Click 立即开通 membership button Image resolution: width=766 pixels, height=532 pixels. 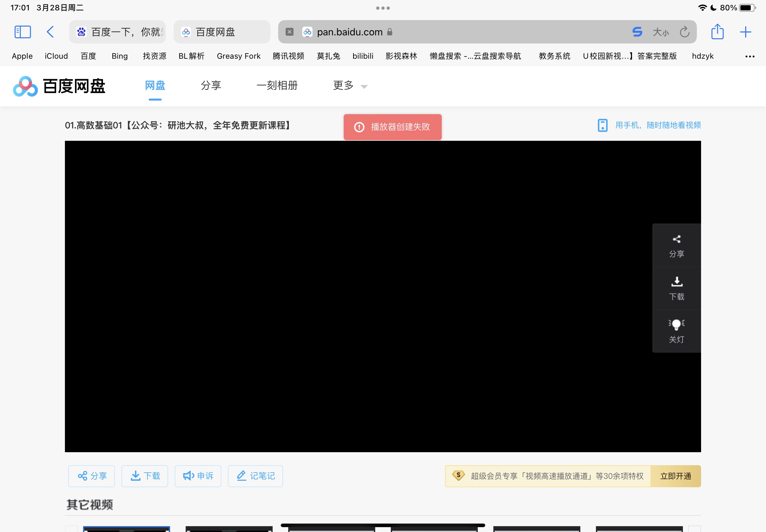point(675,476)
